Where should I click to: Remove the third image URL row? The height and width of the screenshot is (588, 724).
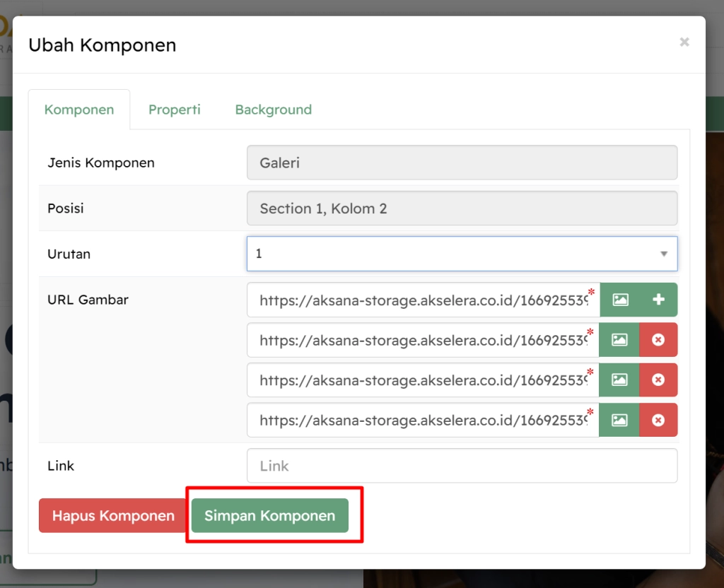point(658,380)
